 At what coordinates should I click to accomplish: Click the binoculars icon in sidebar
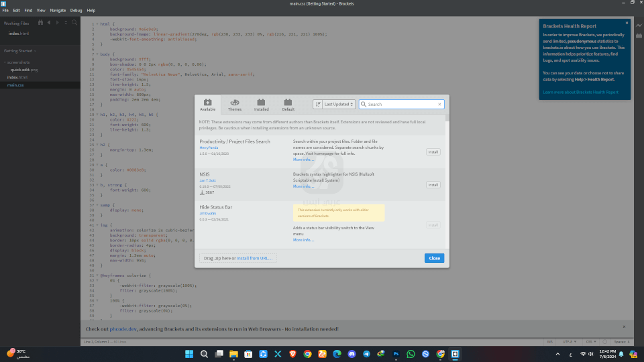[x=40, y=23]
